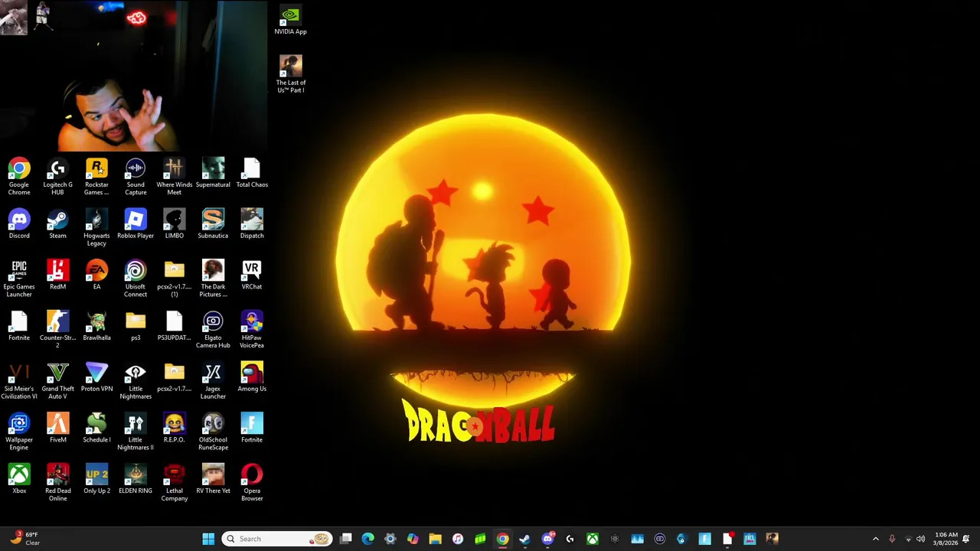
Task: Open Ubisoft Connect desktop shortcut
Action: [136, 279]
